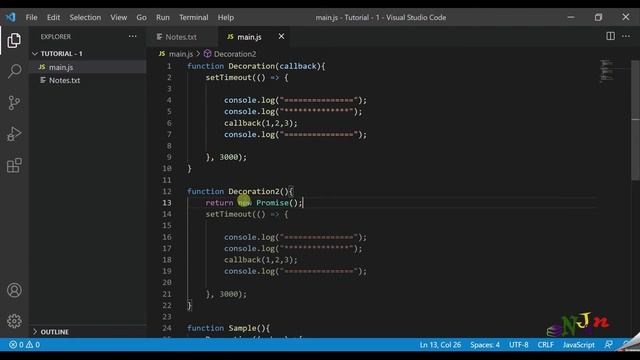Open the Search view in activity bar
The width and height of the screenshot is (640, 360).
coord(14,71)
